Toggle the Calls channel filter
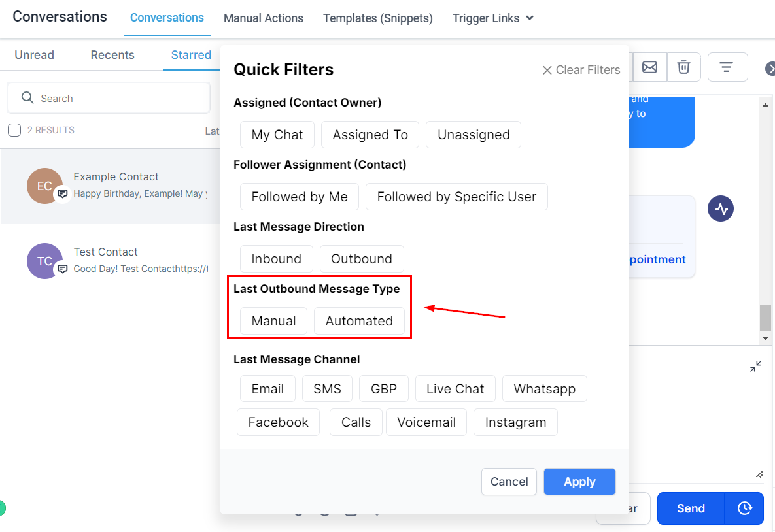775x532 pixels. 356,422
